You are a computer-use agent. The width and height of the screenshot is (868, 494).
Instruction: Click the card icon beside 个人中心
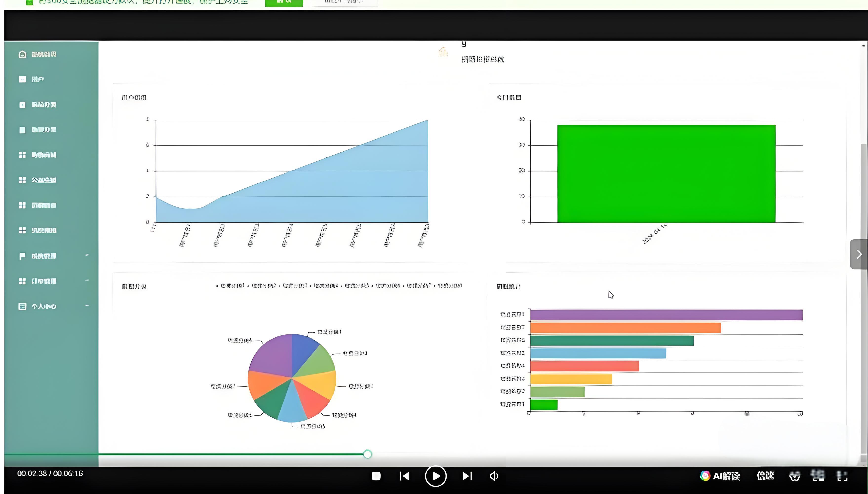[x=22, y=306]
